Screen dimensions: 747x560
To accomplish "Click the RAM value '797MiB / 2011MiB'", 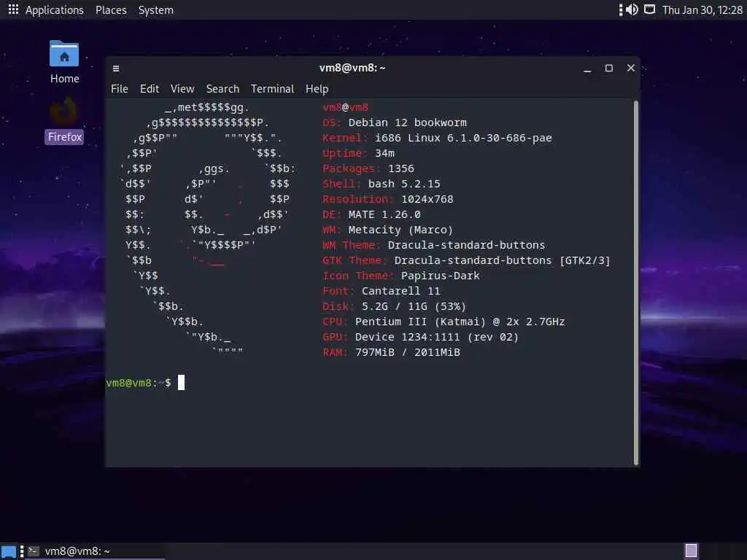I will click(x=407, y=352).
